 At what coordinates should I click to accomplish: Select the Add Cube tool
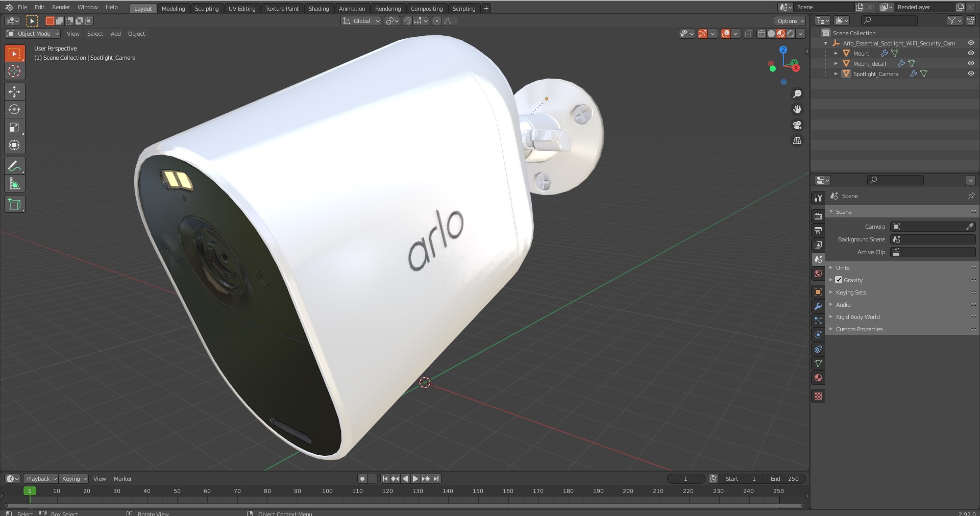(14, 204)
